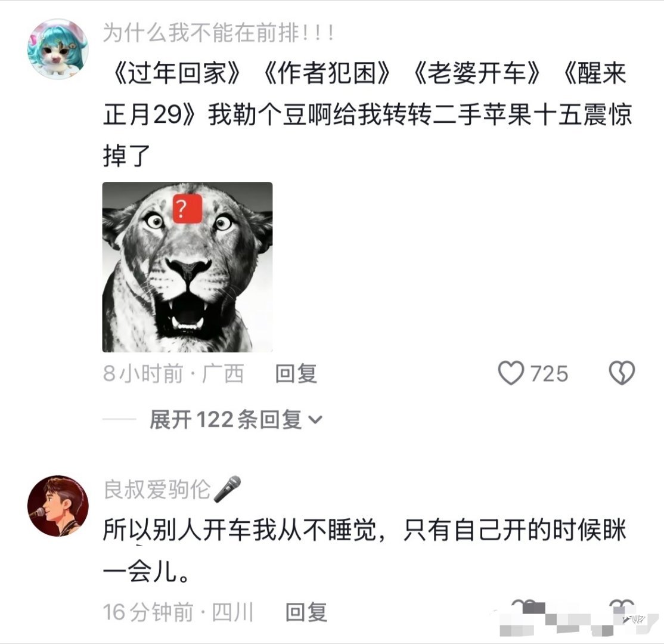Select the comment text starting 《过年回家》
Viewport: 664px width, 644px height.
(368, 114)
